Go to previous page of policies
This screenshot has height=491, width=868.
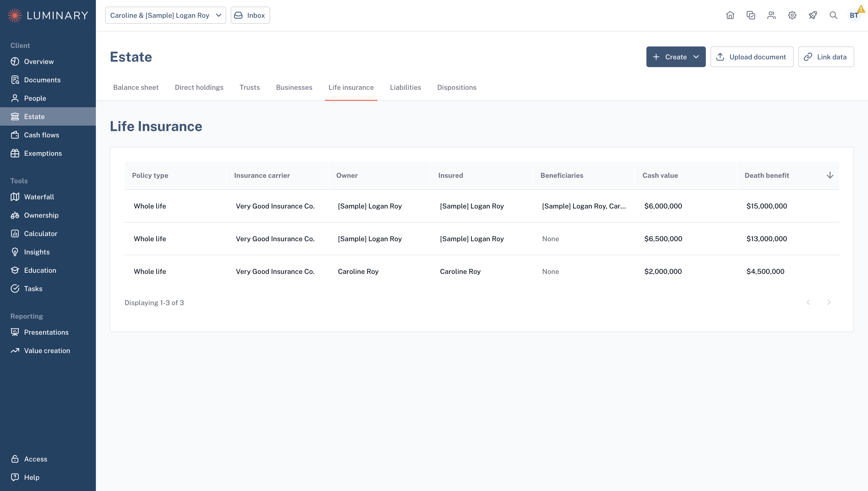click(x=808, y=303)
